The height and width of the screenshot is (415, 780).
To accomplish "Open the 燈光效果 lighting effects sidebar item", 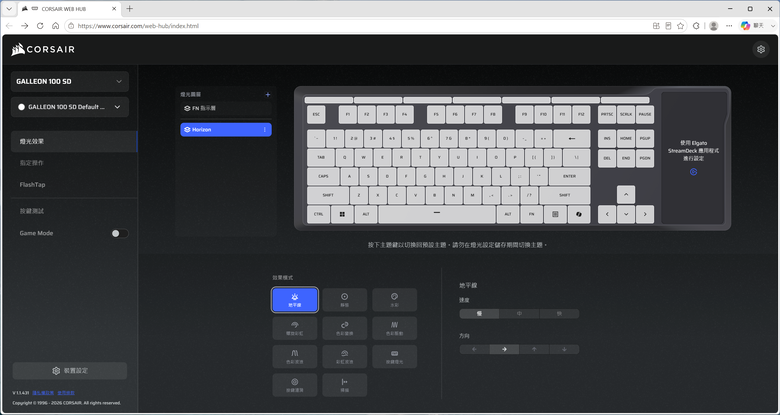I will pyautogui.click(x=74, y=141).
